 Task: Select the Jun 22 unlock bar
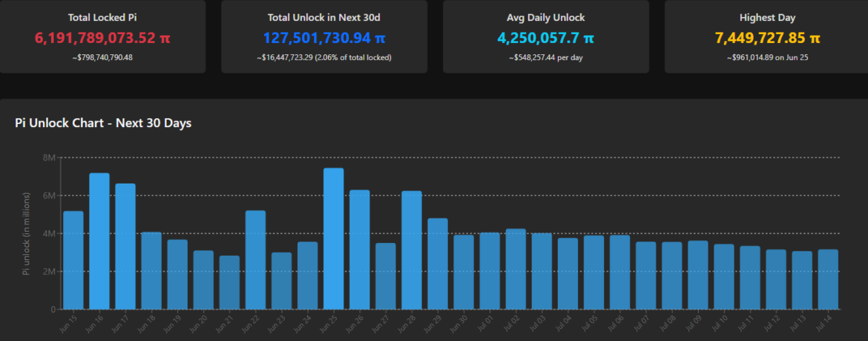(x=255, y=260)
